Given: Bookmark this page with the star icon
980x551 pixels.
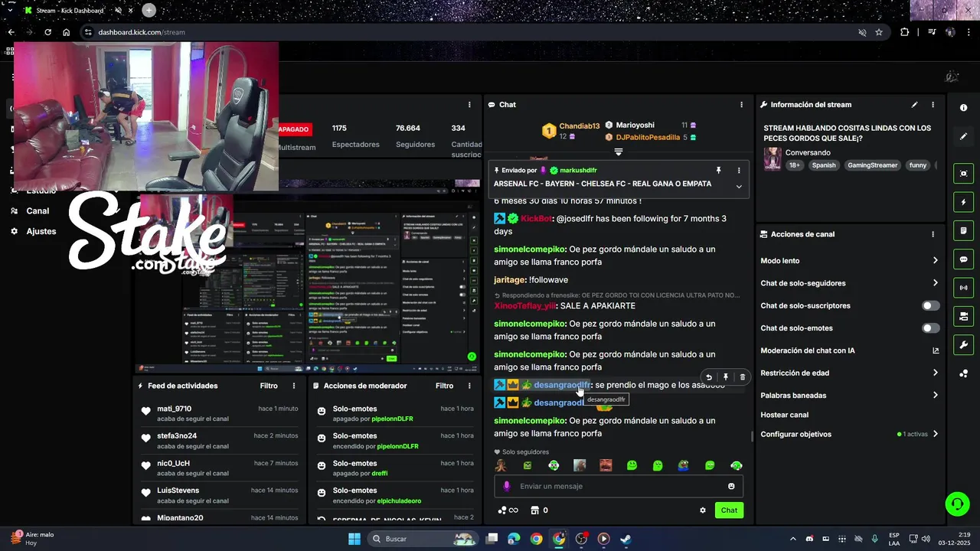Looking at the screenshot, I should [879, 32].
